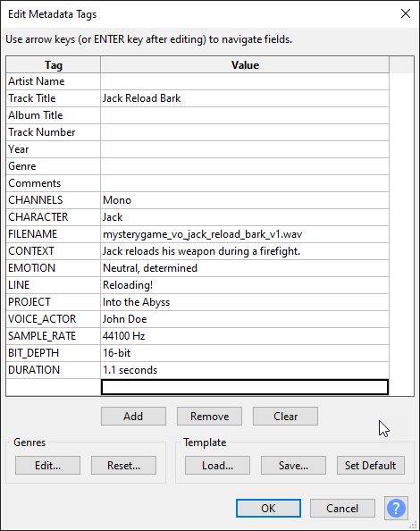Click the Album Title value cell
The height and width of the screenshot is (531, 420).
[245, 115]
